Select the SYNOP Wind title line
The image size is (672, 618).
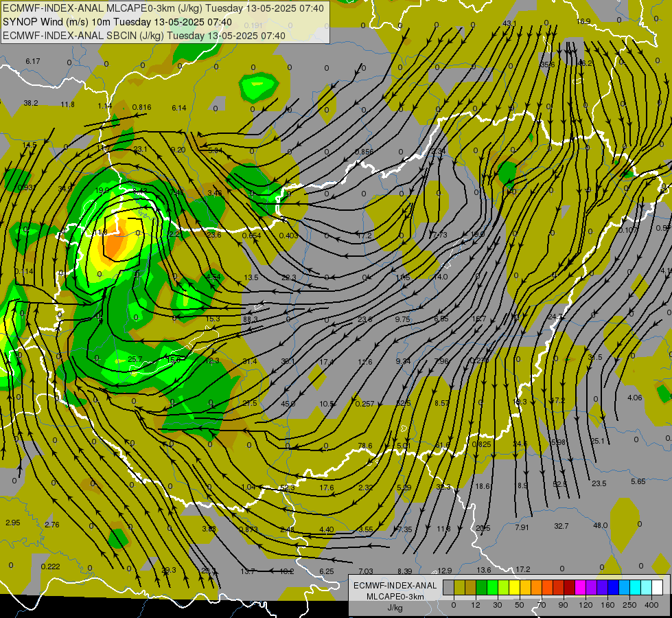[117, 22]
